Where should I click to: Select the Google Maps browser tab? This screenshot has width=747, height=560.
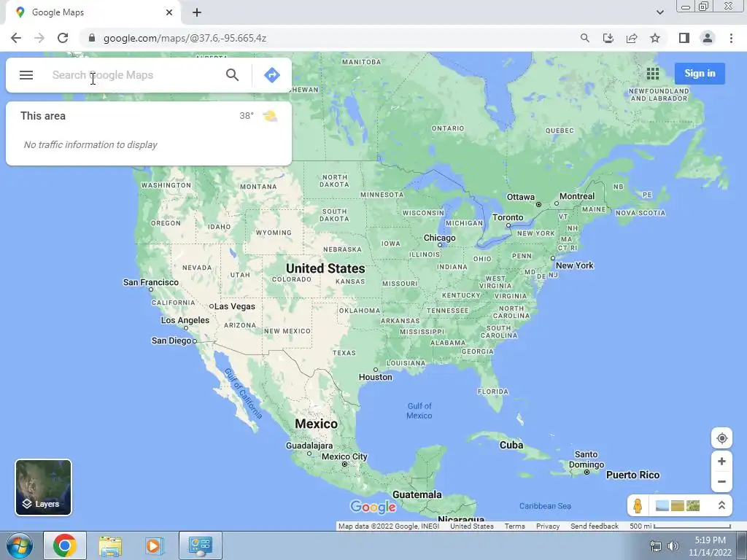93,12
